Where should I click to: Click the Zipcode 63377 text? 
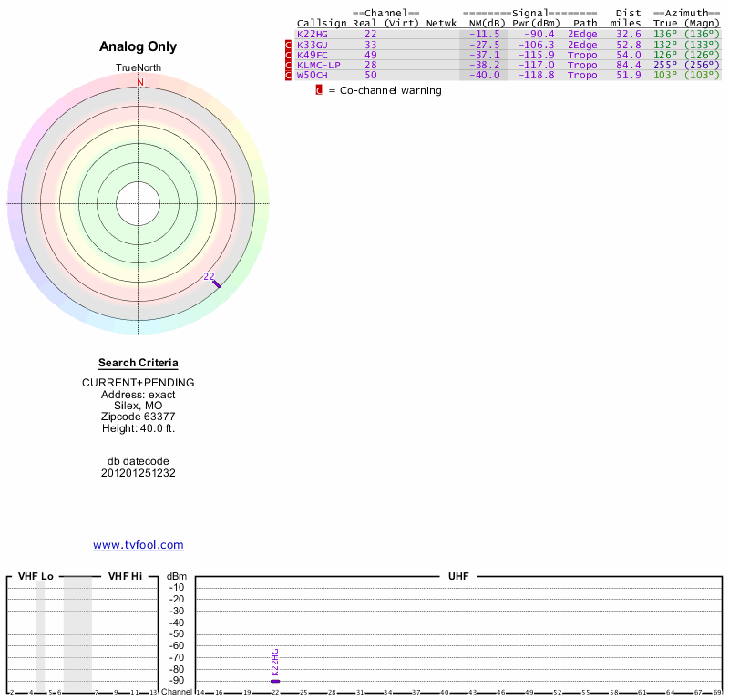pos(139,417)
